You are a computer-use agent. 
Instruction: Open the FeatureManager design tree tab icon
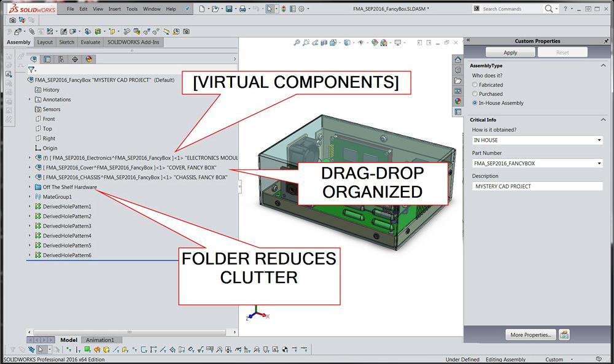click(34, 59)
